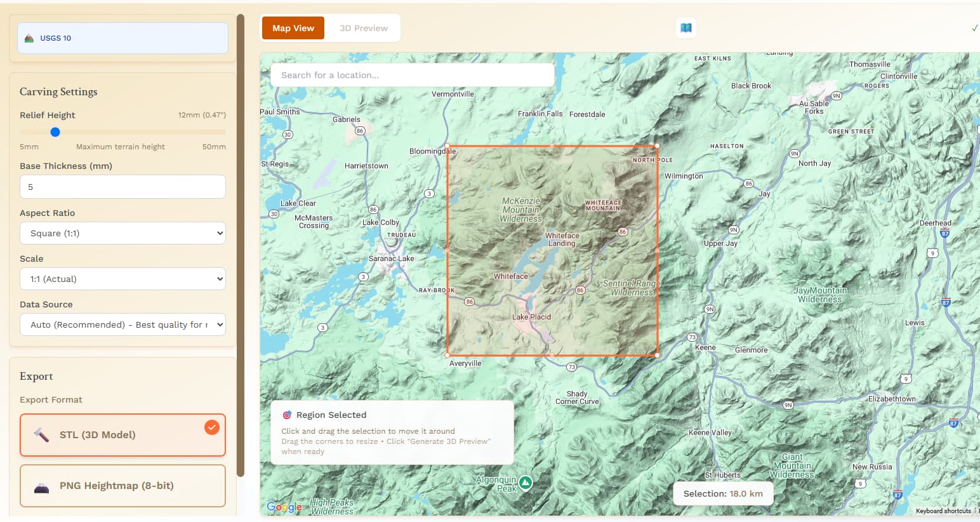The width and height of the screenshot is (980, 522).
Task: Click the green checkmark status icon
Action: (x=974, y=28)
